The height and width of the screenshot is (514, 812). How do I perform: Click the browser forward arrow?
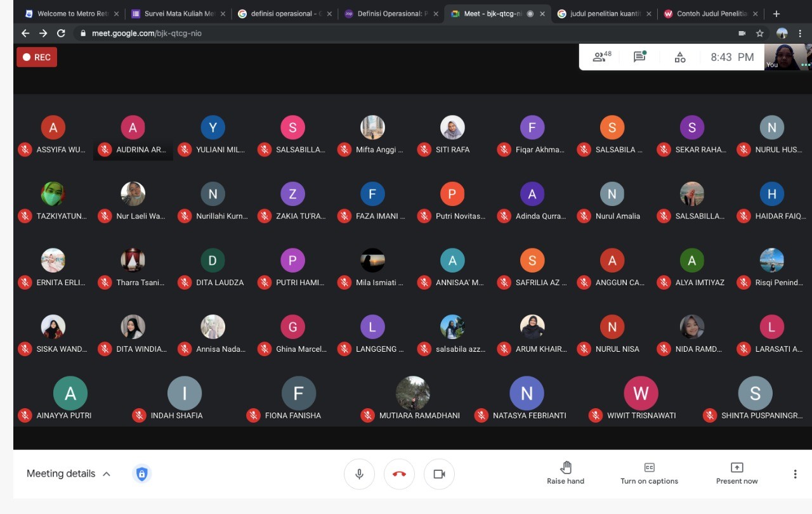point(43,33)
